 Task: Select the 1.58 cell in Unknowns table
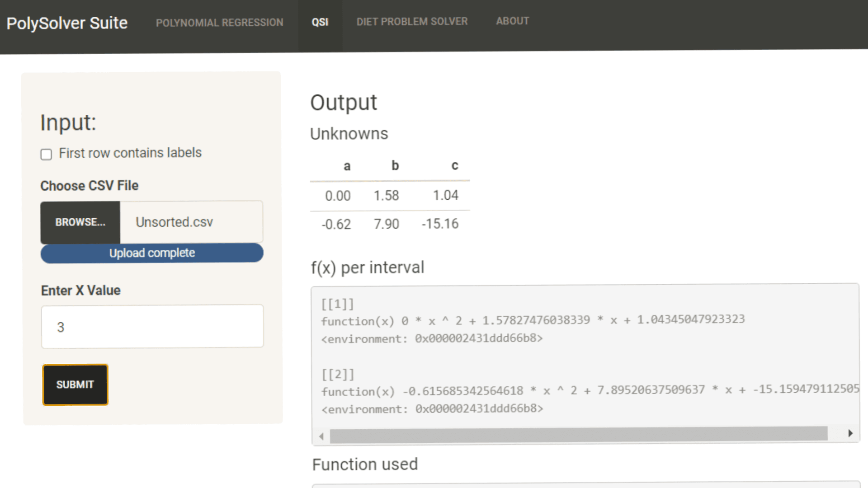387,196
